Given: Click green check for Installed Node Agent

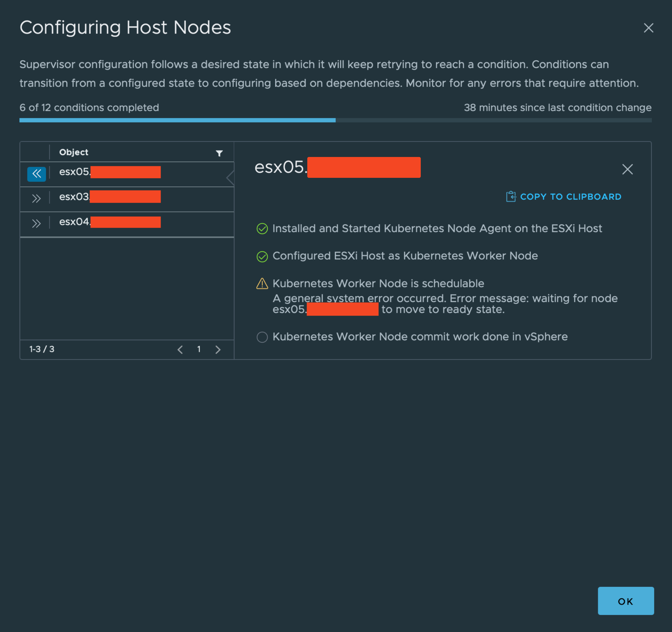Looking at the screenshot, I should [262, 229].
